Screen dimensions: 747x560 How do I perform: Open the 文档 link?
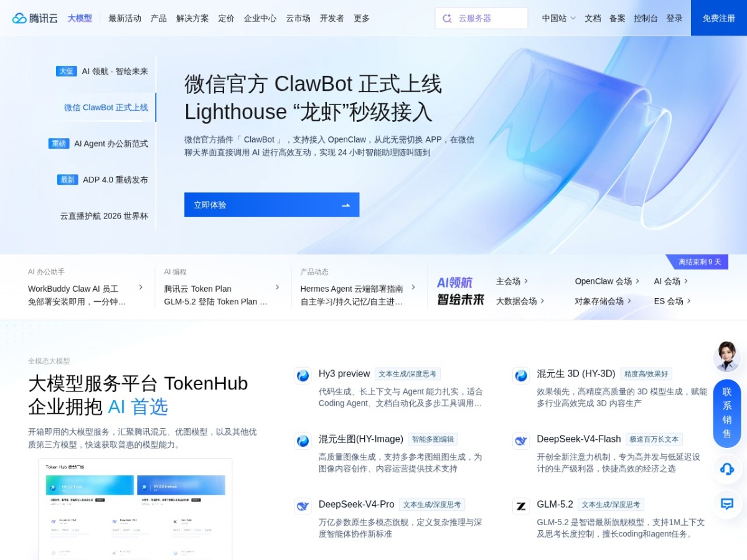click(593, 18)
